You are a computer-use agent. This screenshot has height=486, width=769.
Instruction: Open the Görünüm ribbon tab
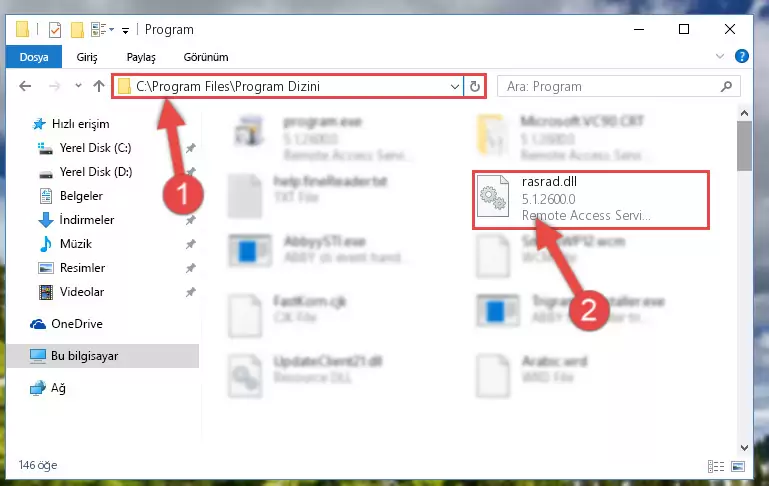pos(206,57)
